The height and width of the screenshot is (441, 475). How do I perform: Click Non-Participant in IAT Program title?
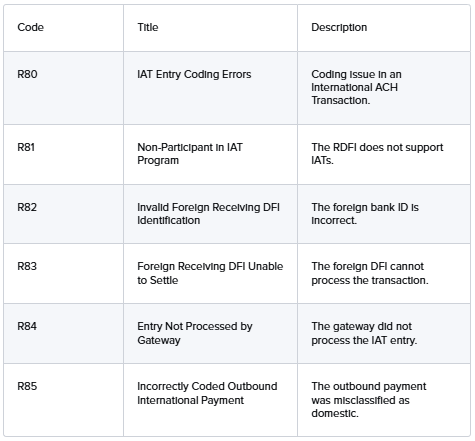pos(190,154)
